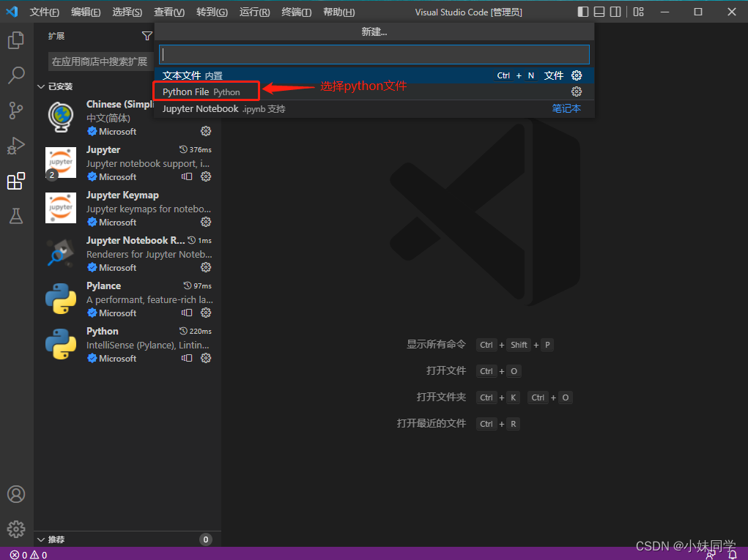
Task: Open Python extension details
Action: coord(128,344)
